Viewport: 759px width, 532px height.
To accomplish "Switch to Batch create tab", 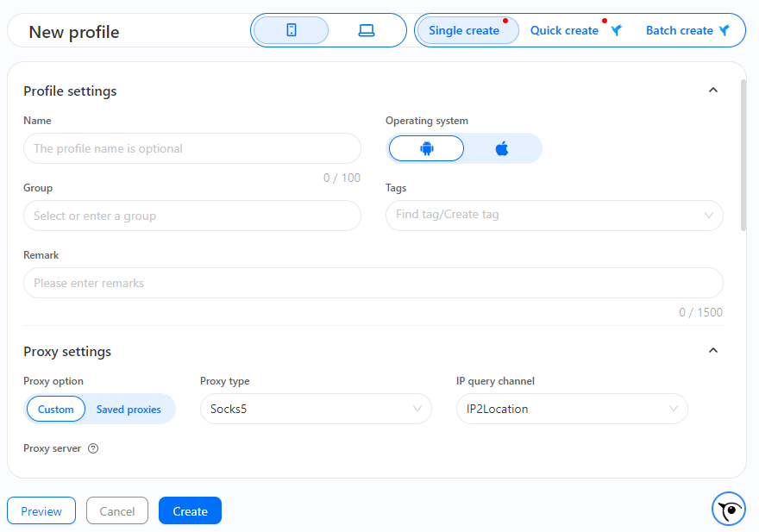I will coord(680,30).
